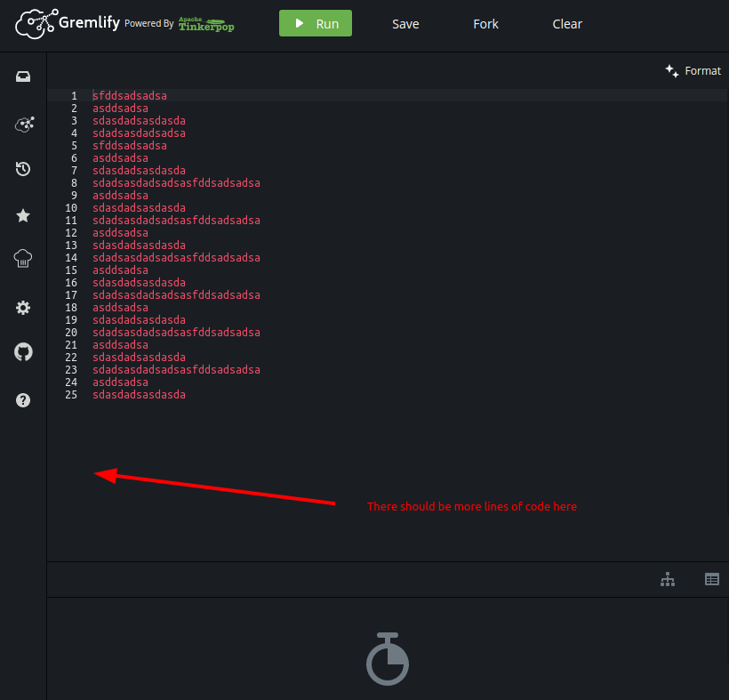Screen dimensions: 729x700
Task: Open settings gear in sidebar
Action: tap(23, 308)
